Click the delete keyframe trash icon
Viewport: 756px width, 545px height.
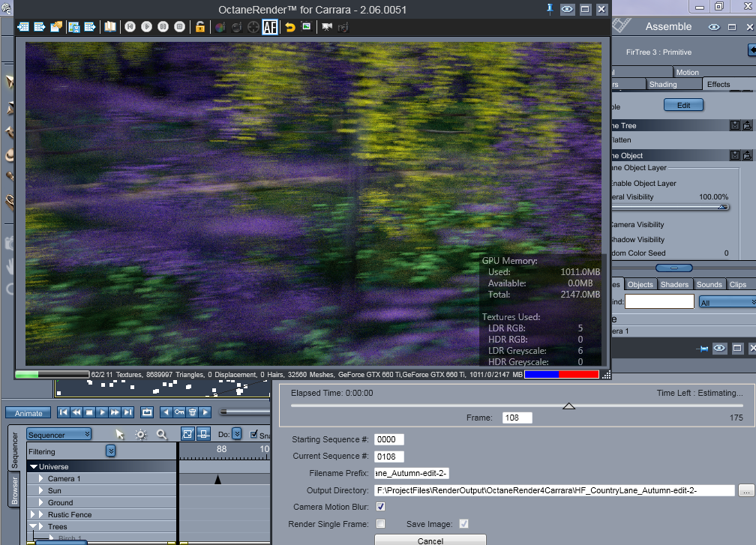coord(192,412)
